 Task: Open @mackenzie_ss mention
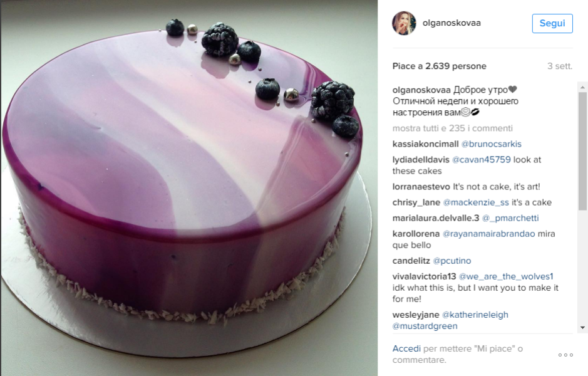click(476, 202)
